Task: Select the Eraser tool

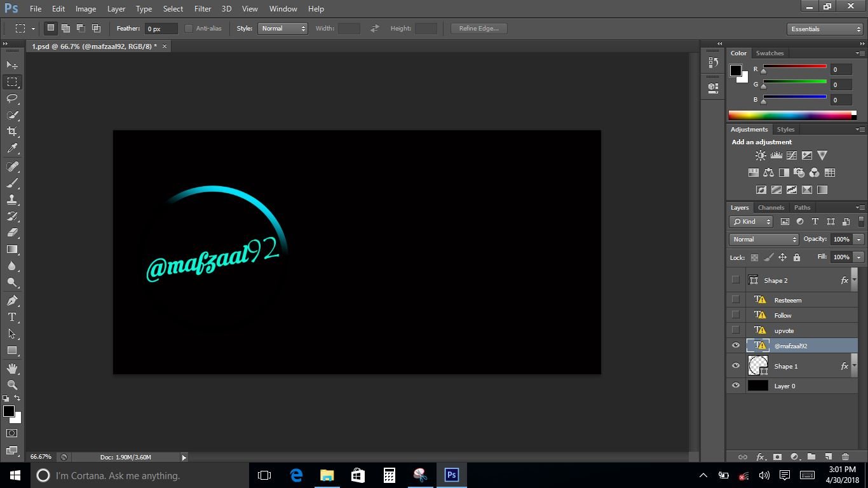Action: (12, 233)
